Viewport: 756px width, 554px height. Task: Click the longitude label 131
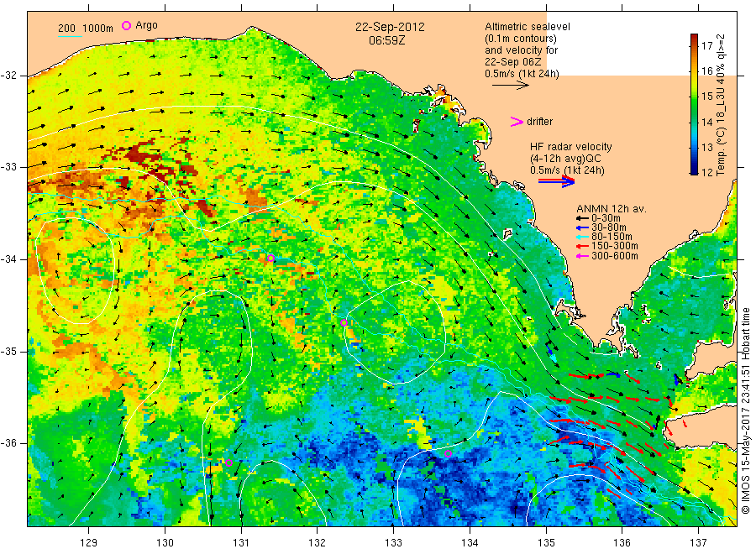pyautogui.click(x=241, y=543)
